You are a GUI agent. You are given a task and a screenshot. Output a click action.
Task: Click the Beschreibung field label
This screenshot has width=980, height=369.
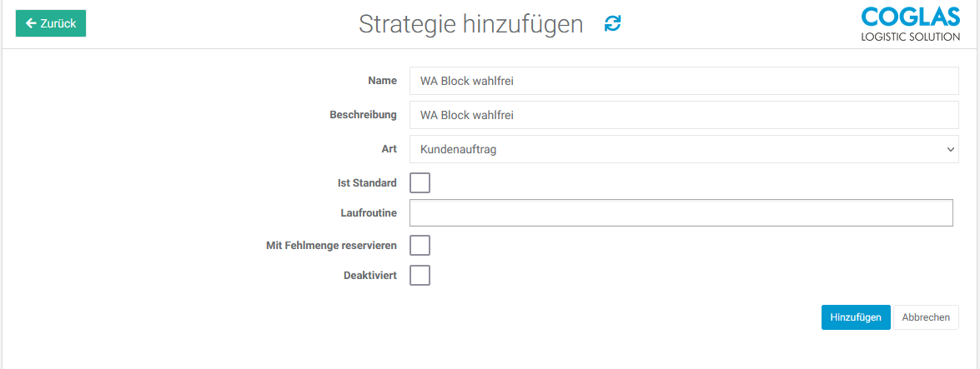click(x=363, y=115)
